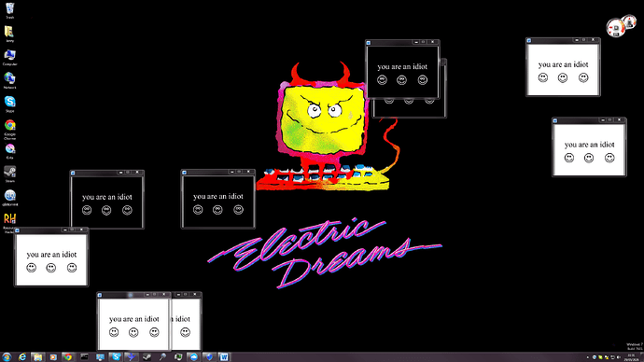Switch to Skype on the taskbar
This screenshot has height=362, width=644.
point(116,357)
